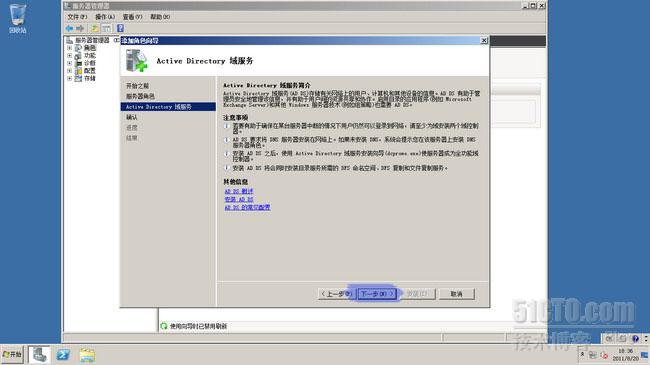650x365 pixels.
Task: Click the Back arrow in Server Manager toolbar
Action: point(69,28)
